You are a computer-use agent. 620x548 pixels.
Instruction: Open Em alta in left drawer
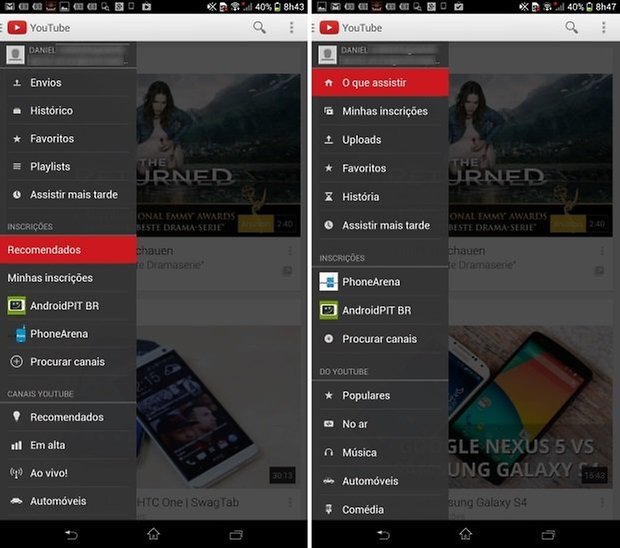pos(68,445)
